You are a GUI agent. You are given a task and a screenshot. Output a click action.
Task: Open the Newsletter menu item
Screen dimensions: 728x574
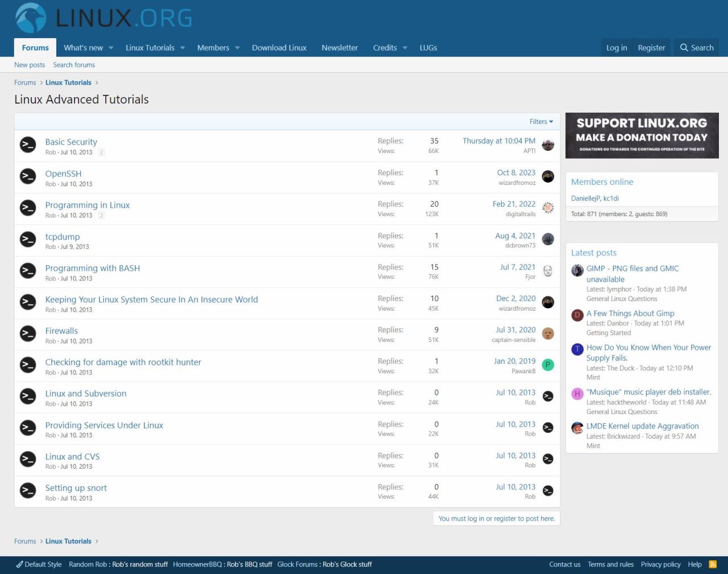[x=340, y=48]
